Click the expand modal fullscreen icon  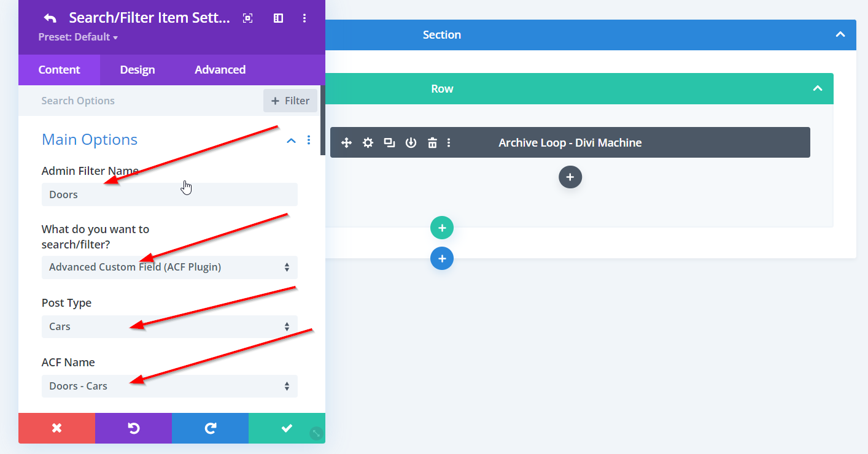tap(247, 18)
